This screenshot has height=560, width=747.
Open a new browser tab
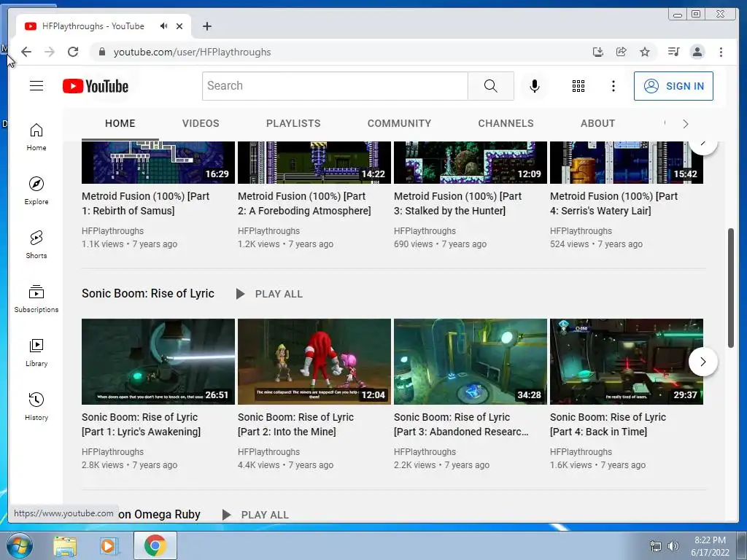tap(206, 26)
